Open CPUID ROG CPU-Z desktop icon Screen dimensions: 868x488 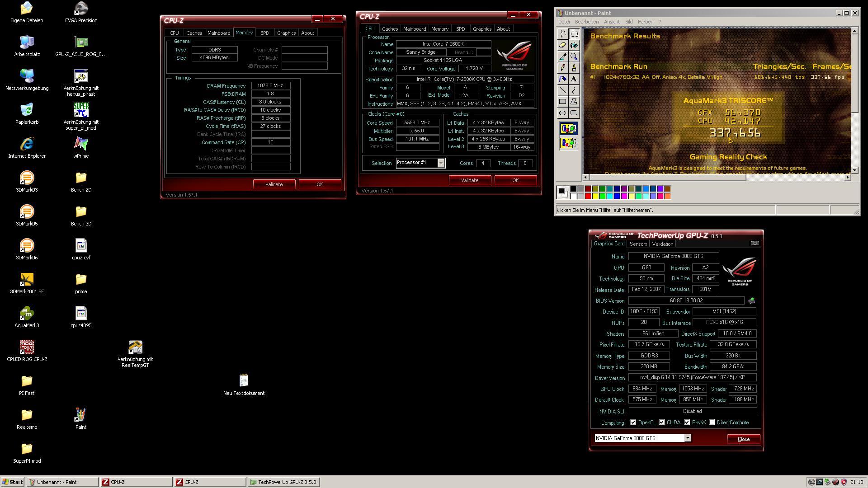27,351
